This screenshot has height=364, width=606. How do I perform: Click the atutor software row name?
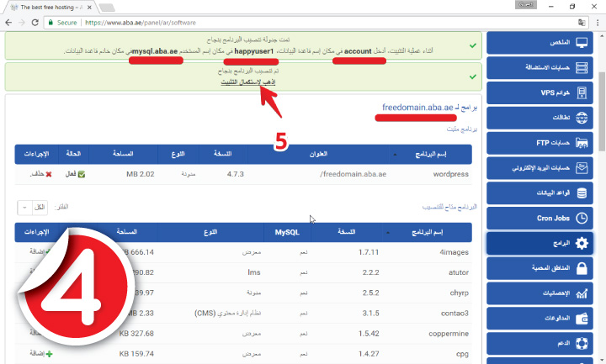tap(459, 272)
